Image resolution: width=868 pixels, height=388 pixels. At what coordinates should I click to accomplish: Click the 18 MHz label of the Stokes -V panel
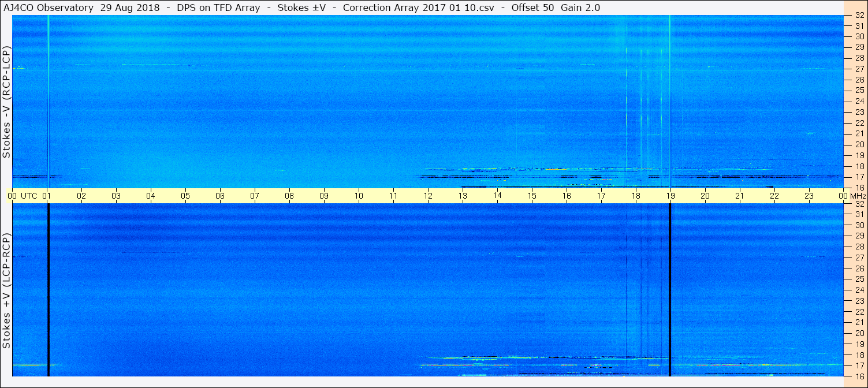[859, 166]
